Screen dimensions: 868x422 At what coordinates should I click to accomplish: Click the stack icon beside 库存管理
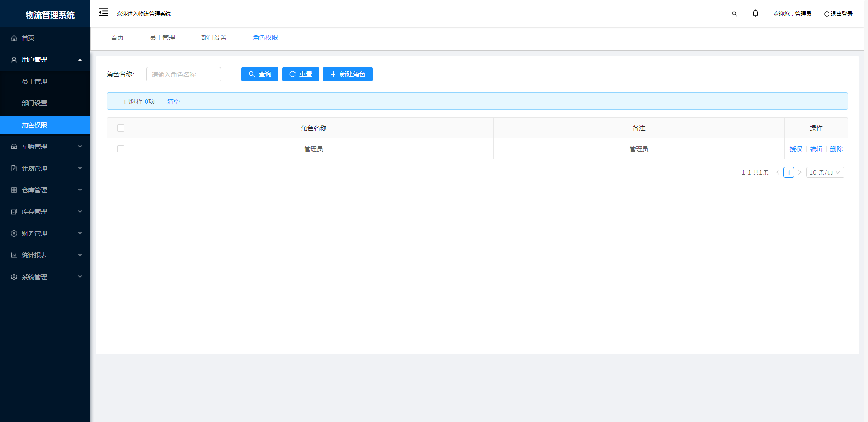(x=14, y=212)
